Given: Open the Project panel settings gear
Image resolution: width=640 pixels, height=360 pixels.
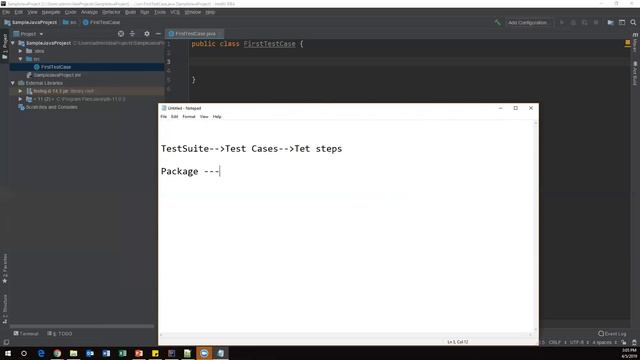Looking at the screenshot, I should (147, 34).
